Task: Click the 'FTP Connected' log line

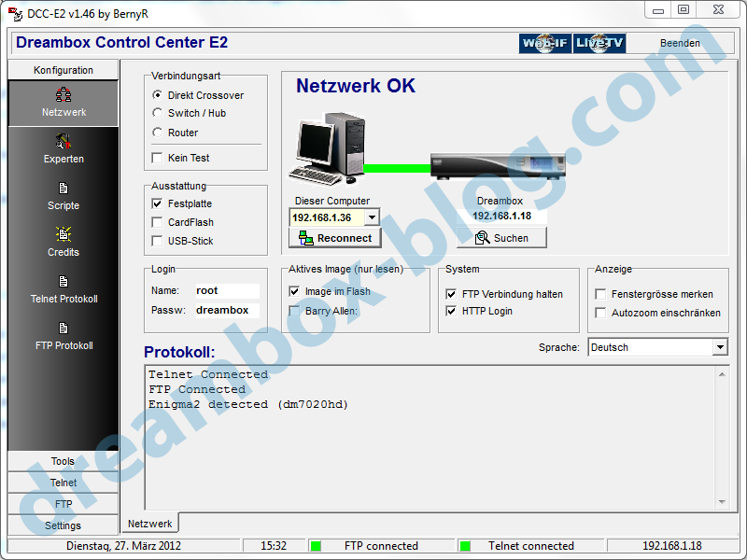Action: [x=197, y=389]
